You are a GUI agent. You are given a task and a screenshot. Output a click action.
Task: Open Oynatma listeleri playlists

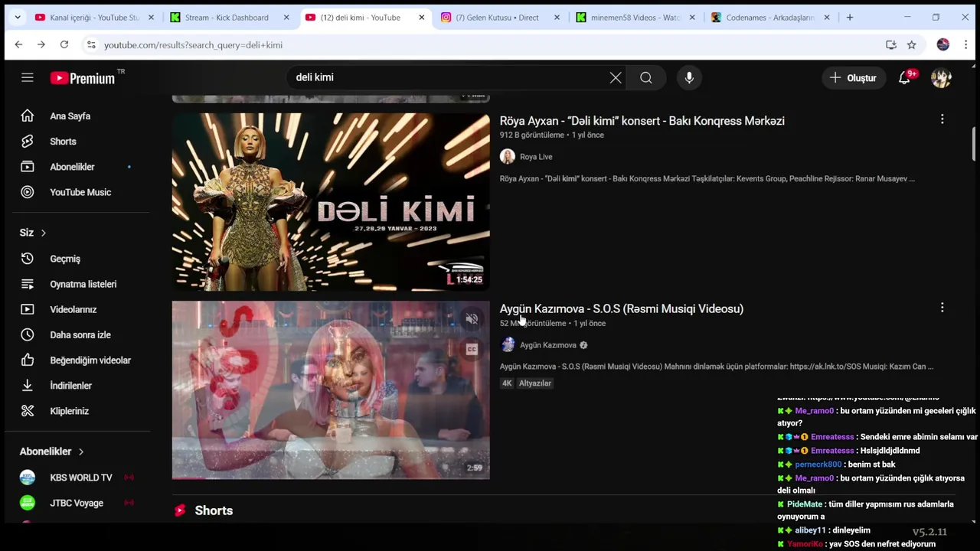point(83,284)
